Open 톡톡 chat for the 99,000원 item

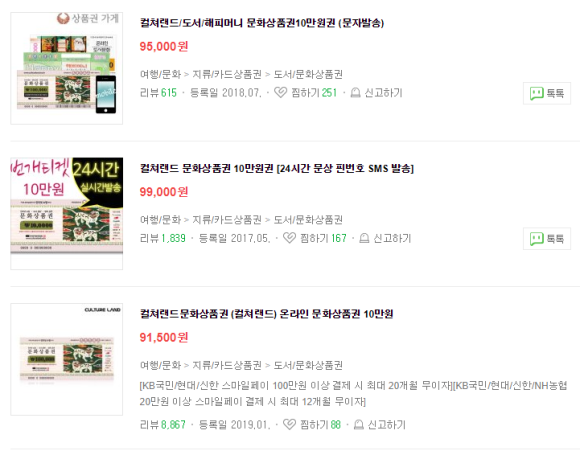click(547, 239)
